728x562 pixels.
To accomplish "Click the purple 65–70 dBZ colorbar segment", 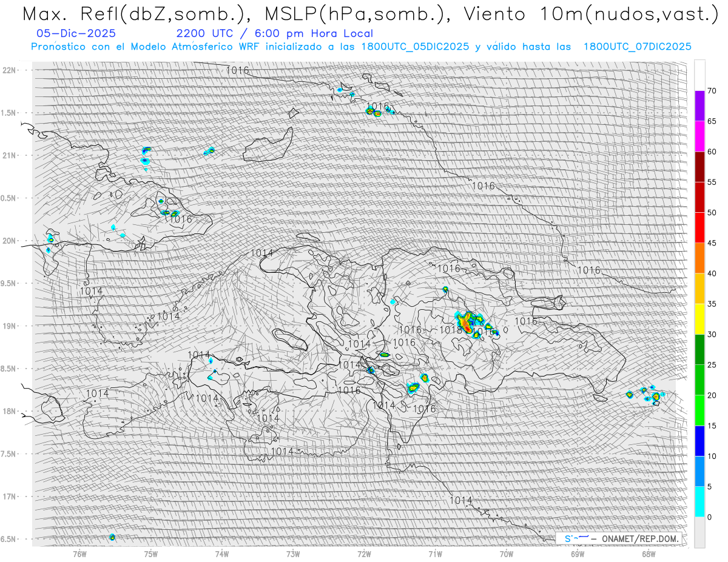I will (x=699, y=105).
